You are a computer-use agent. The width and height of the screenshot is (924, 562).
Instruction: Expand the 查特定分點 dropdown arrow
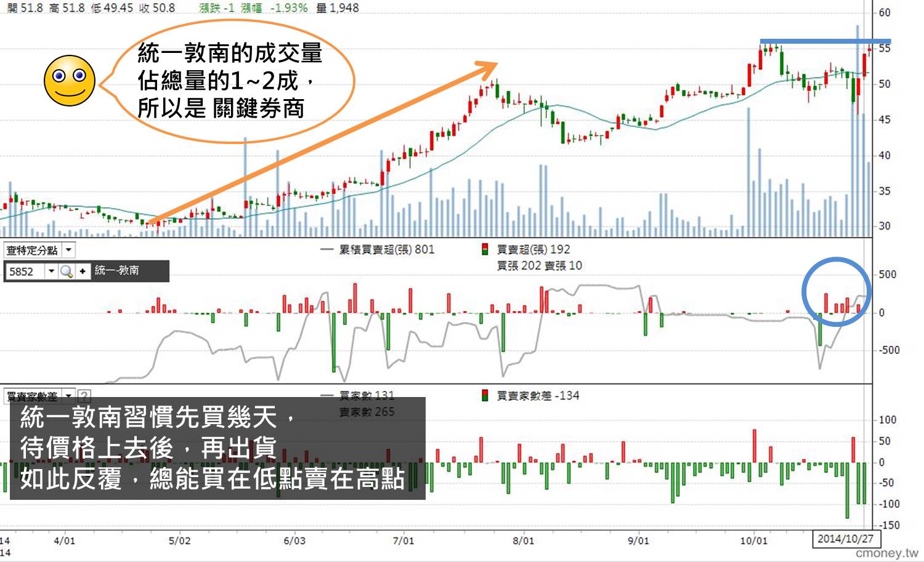pos(68,250)
